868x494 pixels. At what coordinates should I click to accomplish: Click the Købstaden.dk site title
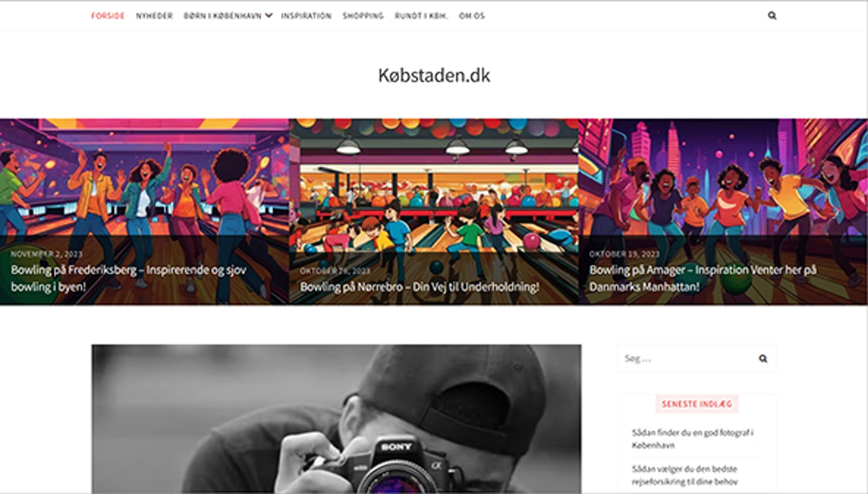tap(434, 75)
